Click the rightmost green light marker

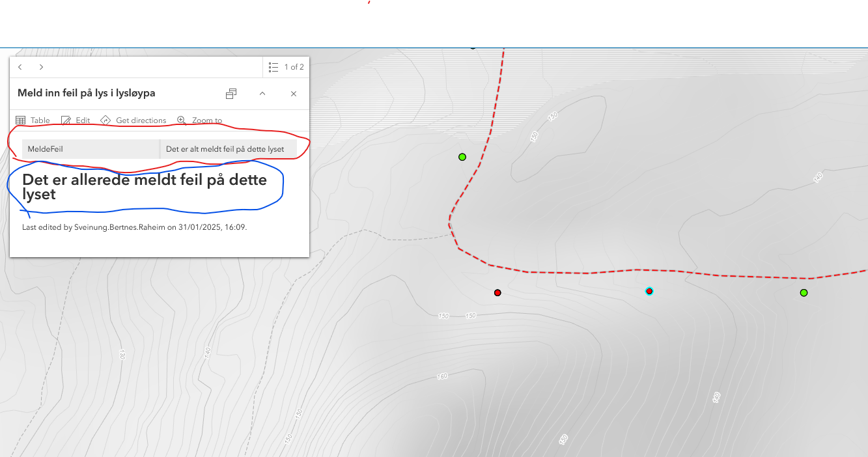click(x=804, y=292)
